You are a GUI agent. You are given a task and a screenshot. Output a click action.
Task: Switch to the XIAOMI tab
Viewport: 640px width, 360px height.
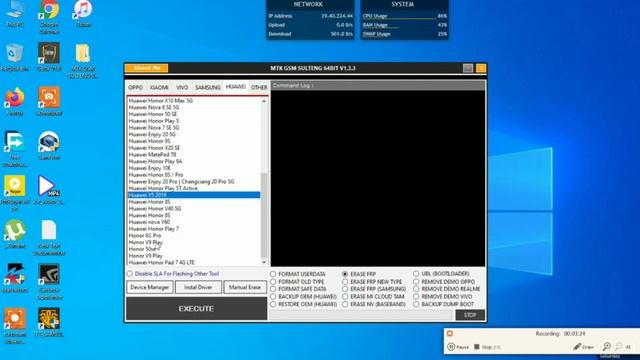159,87
